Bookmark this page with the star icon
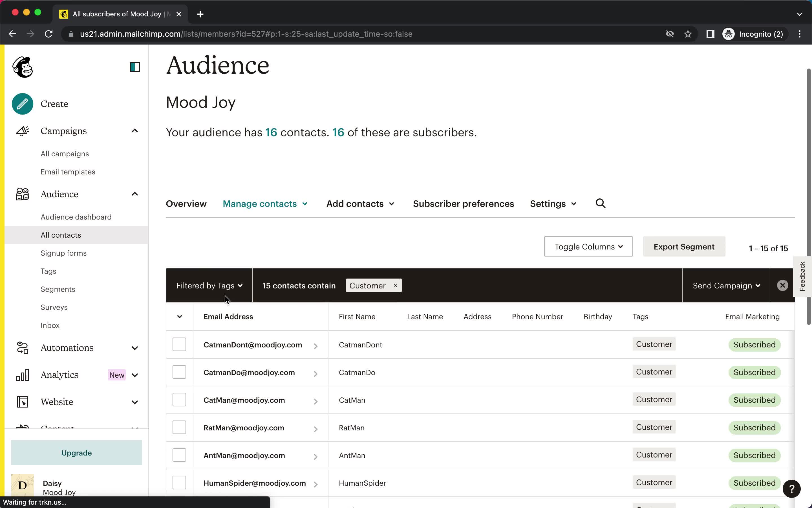Screen dimensions: 812x508 688,34
